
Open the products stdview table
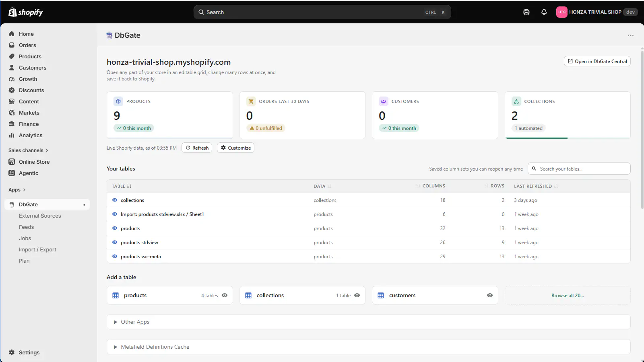pos(139,242)
